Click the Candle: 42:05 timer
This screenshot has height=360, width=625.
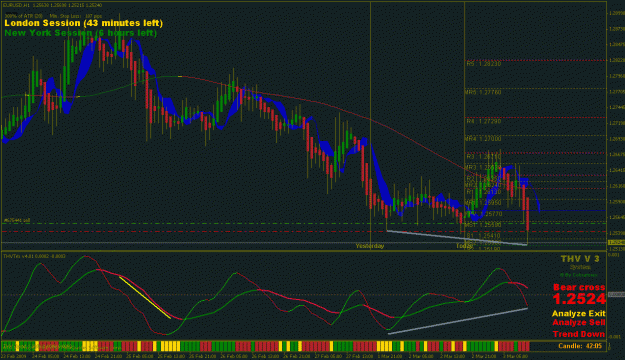pyautogui.click(x=580, y=346)
